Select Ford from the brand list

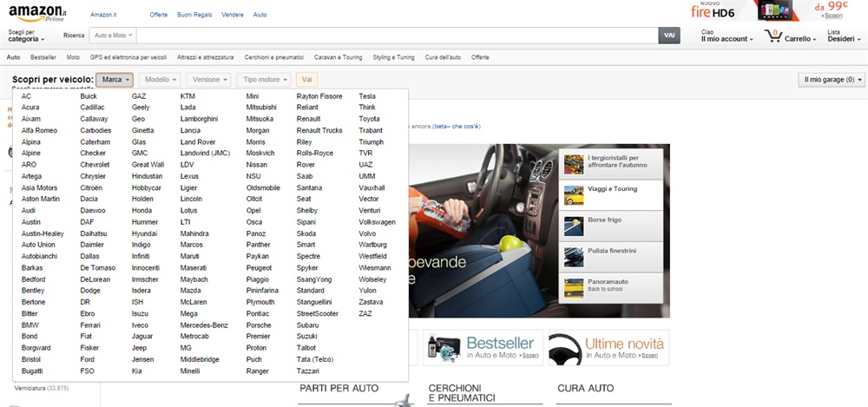[88, 360]
